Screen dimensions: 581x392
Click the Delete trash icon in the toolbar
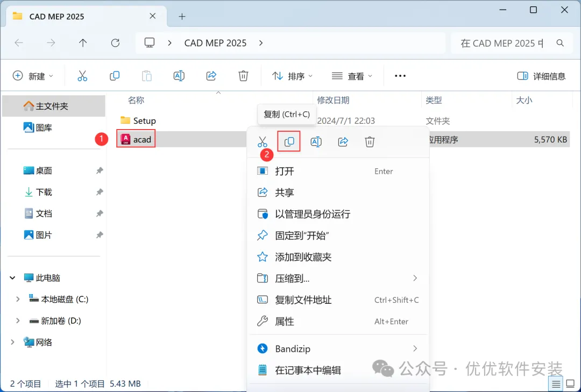[243, 76]
